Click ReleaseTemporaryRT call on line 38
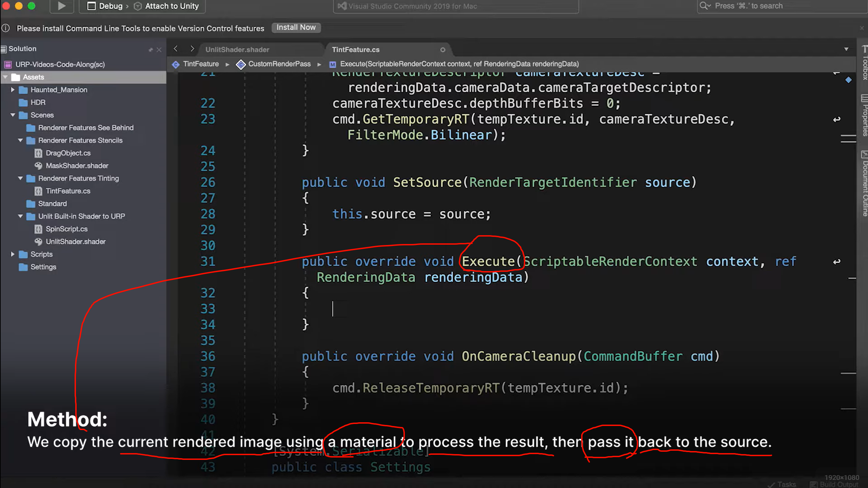868x488 pixels. (x=431, y=388)
